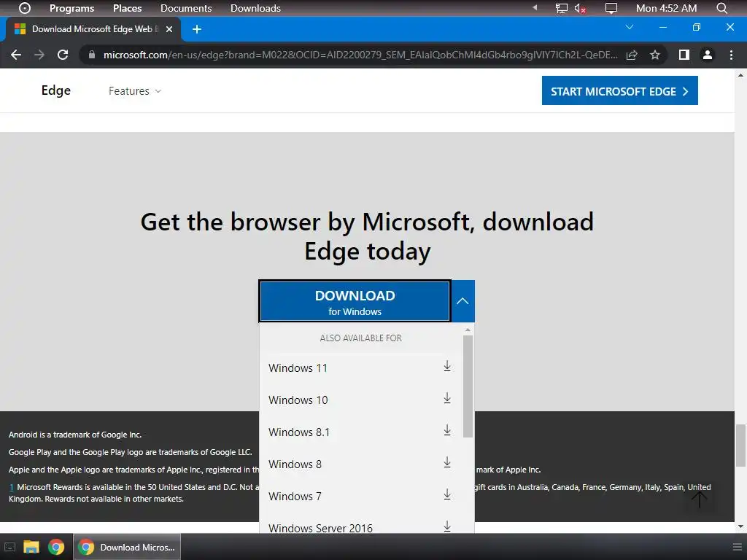Expand the Features dropdown
This screenshot has width=747, height=560.
coord(135,91)
